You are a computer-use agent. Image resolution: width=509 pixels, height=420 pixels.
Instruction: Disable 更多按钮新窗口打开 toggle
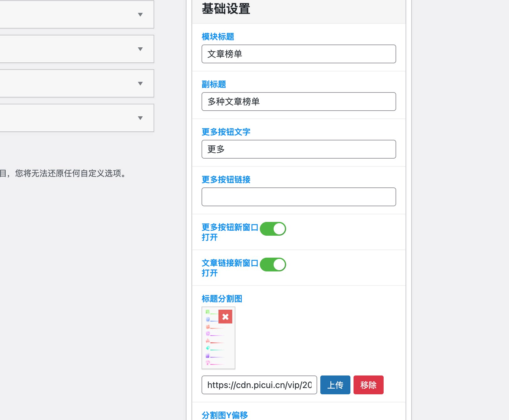pos(273,229)
